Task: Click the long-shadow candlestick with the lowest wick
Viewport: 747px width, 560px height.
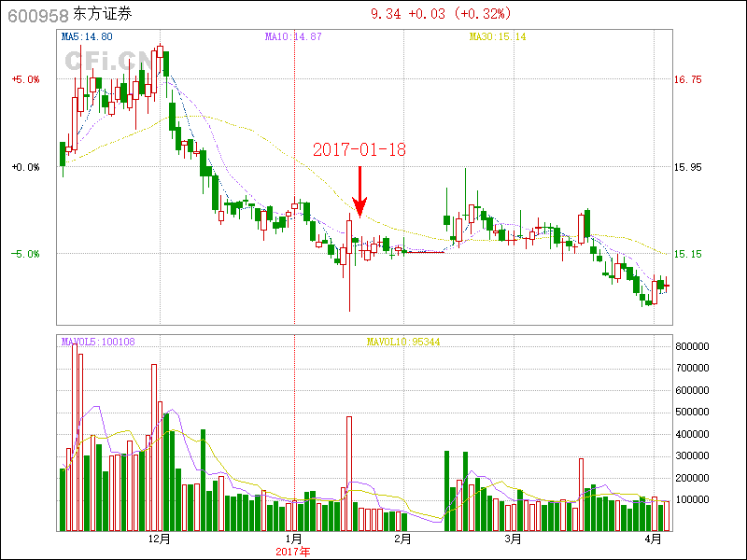Action: coord(349,263)
